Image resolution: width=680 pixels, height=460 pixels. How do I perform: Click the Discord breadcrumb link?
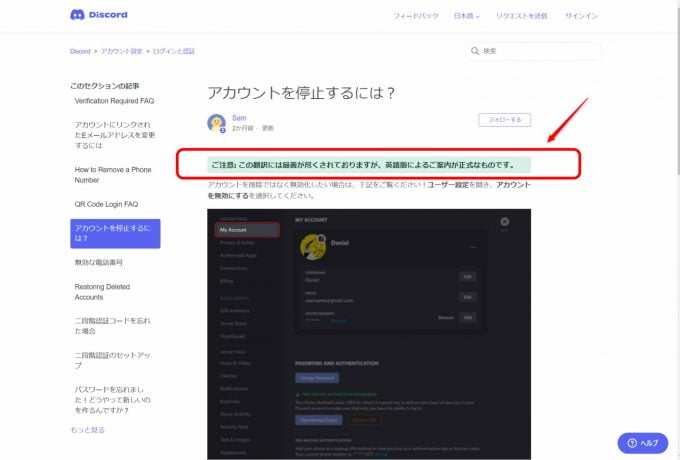tap(81, 50)
